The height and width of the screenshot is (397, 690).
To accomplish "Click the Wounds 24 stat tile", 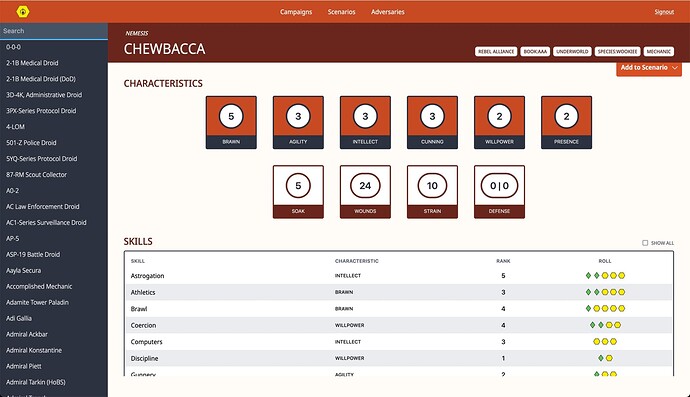I will [365, 191].
